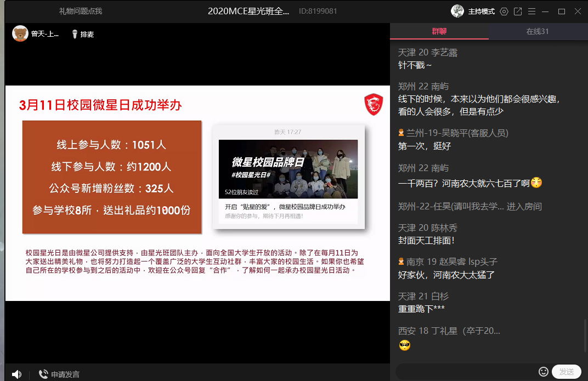This screenshot has height=381, width=588.
Task: Click the message 封面天工排面!
Action: pos(426,241)
